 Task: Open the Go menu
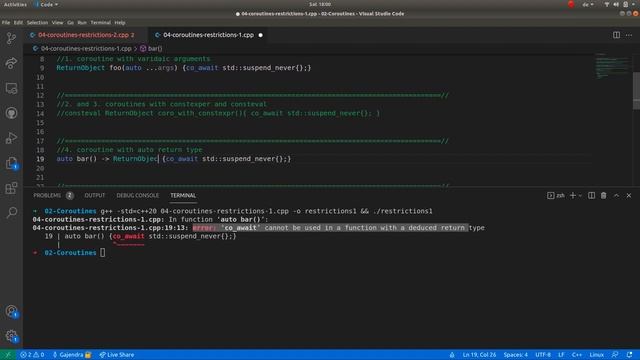(x=71, y=22)
